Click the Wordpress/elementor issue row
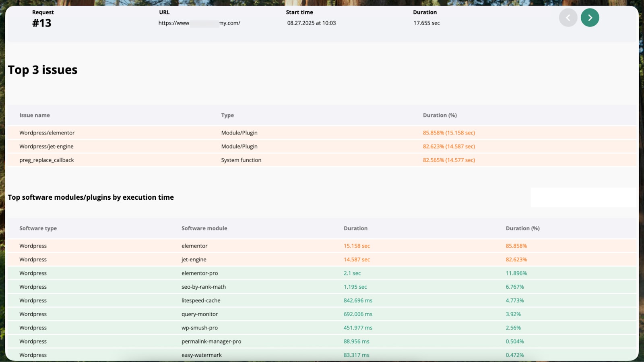The width and height of the screenshot is (644, 362). (47, 133)
